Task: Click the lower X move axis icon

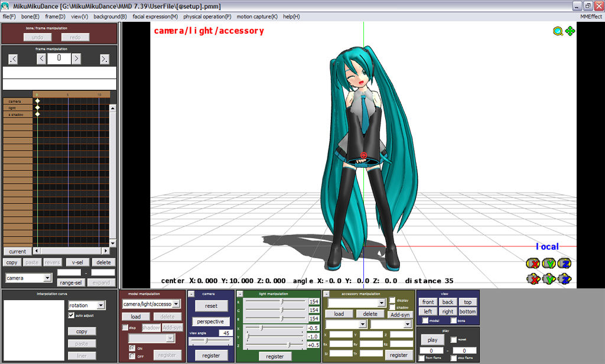Action: (534, 279)
